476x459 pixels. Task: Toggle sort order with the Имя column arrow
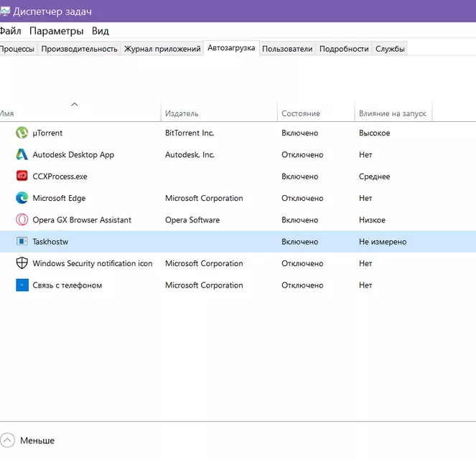(75, 104)
